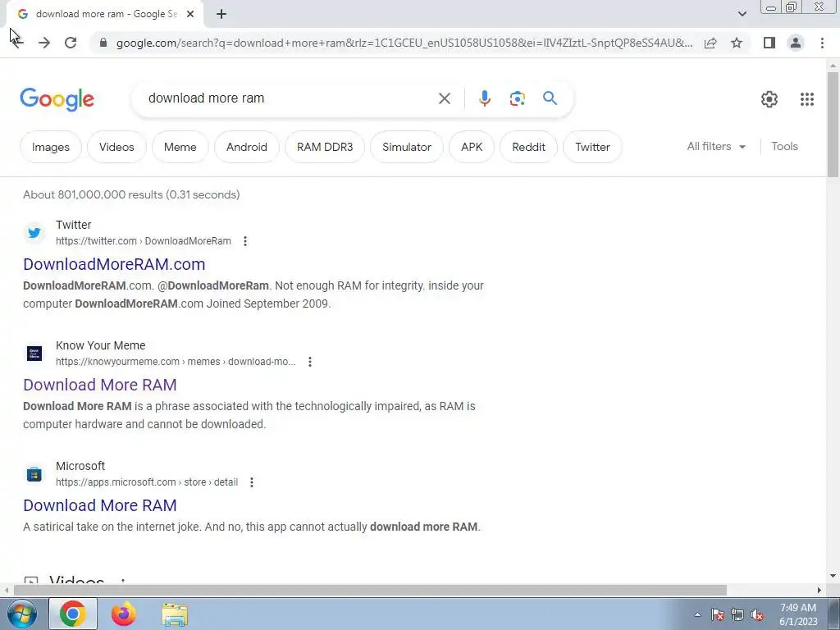The width and height of the screenshot is (840, 630).
Task: Open more options for the Twitter result
Action: tap(244, 241)
